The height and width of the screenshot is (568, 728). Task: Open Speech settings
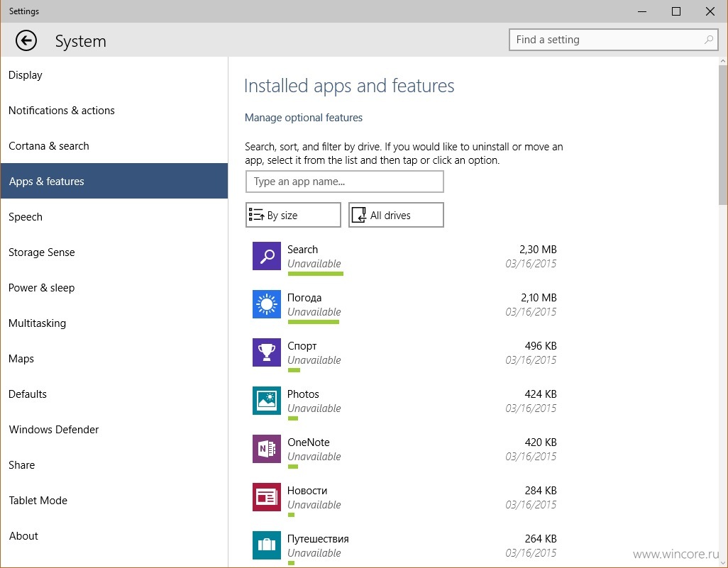point(114,217)
